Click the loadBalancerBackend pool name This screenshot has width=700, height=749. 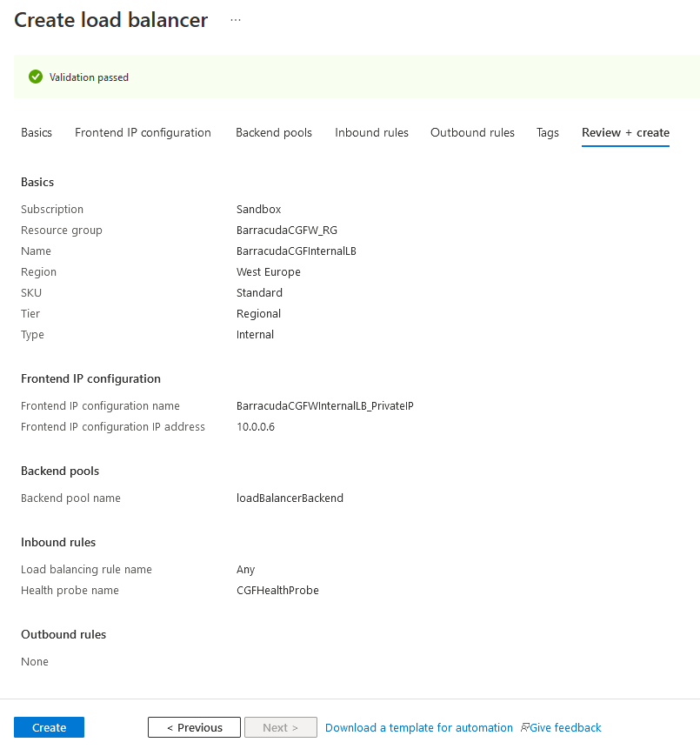pos(290,498)
